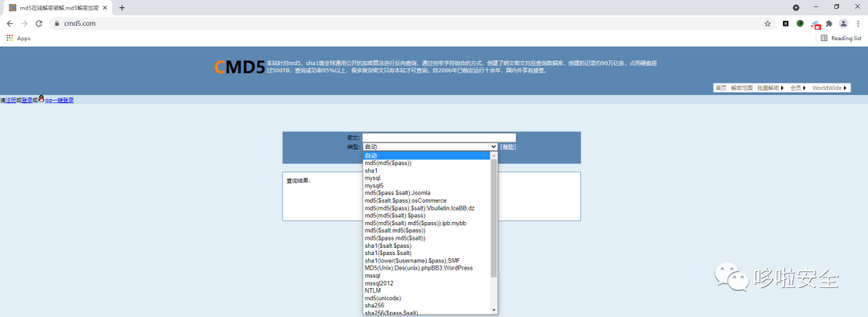Click the dropdown list scrollbar down arrow
868x317 pixels.
point(494,311)
